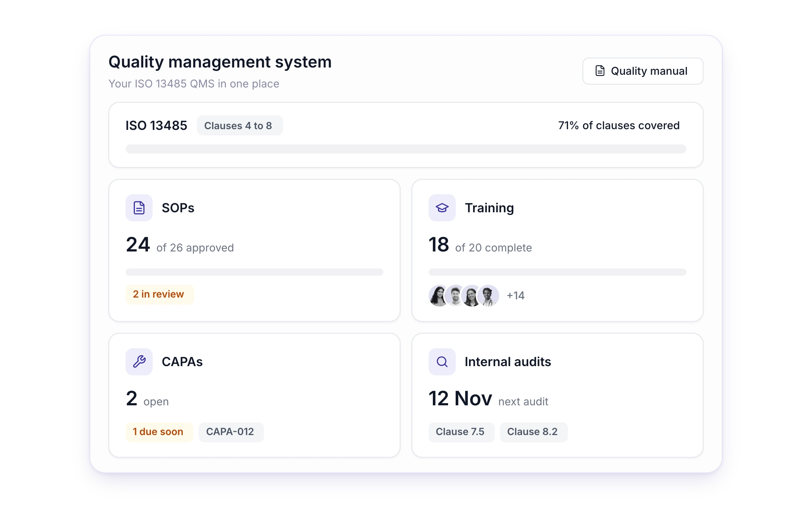Show the +14 more trainees
The width and height of the screenshot is (812, 508).
click(515, 296)
